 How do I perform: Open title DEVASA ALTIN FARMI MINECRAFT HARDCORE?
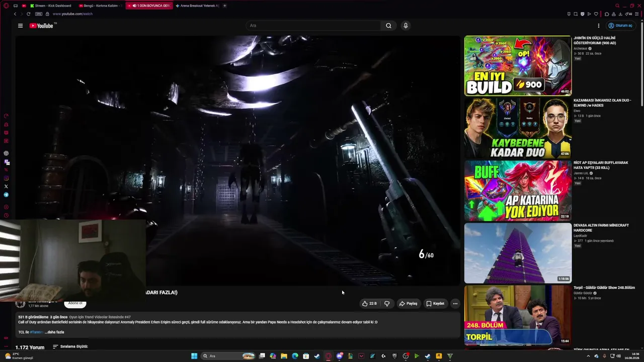tap(601, 228)
